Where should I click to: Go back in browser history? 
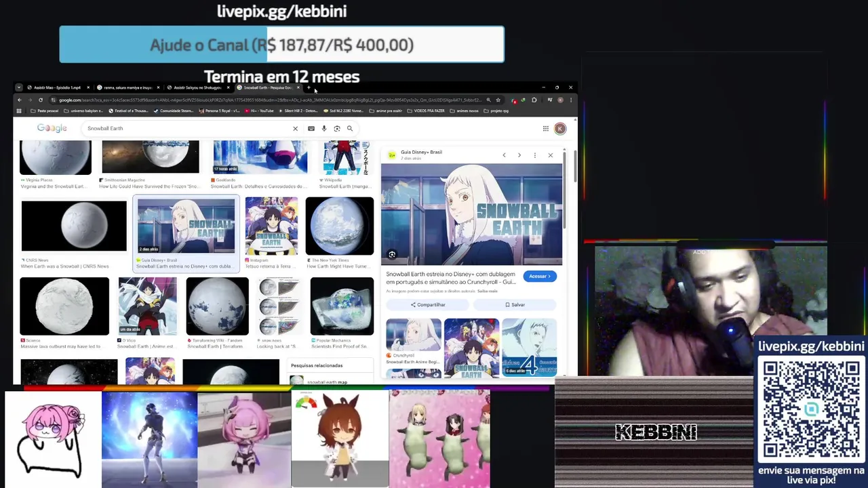(20, 100)
